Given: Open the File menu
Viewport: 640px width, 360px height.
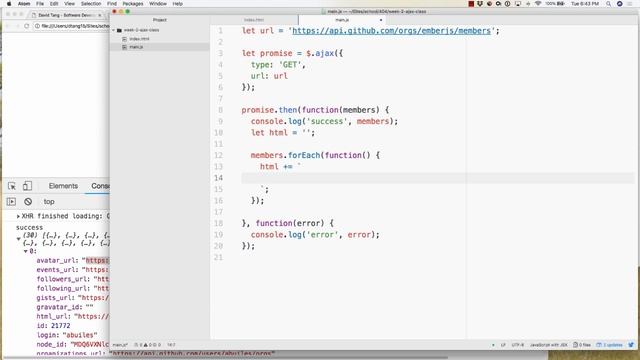Looking at the screenshot, I should [40, 4].
